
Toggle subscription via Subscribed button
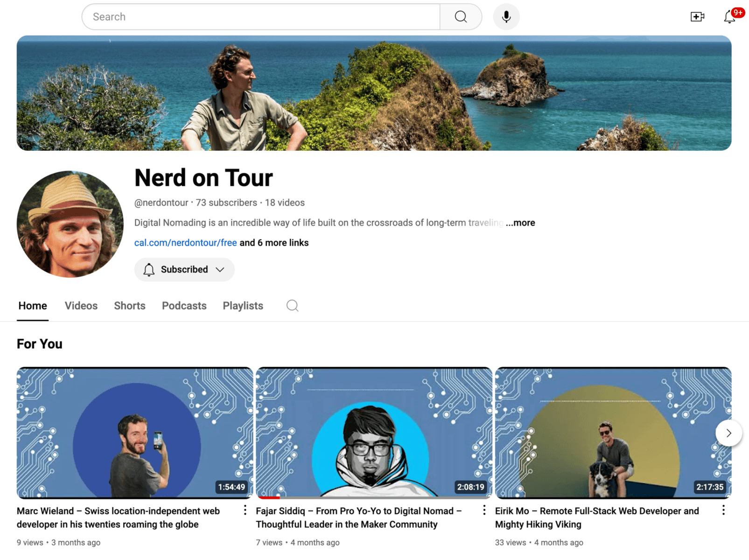[x=184, y=269]
